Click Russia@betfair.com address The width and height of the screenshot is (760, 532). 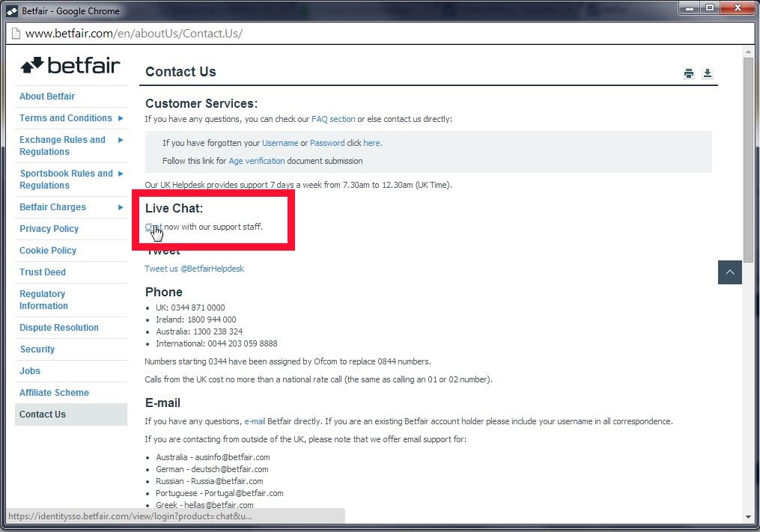click(227, 481)
